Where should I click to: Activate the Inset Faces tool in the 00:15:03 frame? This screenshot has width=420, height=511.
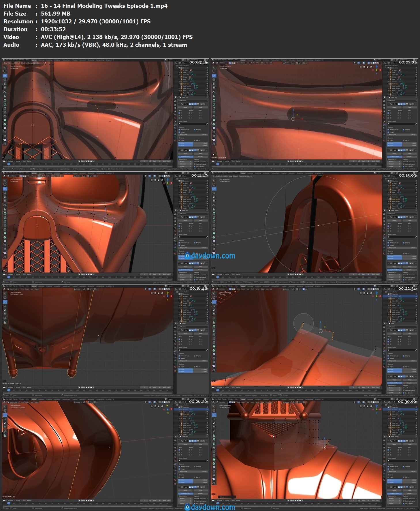tap(214, 217)
